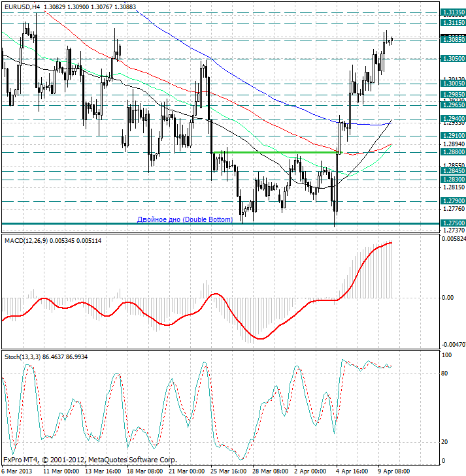Click the EURUSD,H4 chart title text
466x476 pixels.
[22, 7]
